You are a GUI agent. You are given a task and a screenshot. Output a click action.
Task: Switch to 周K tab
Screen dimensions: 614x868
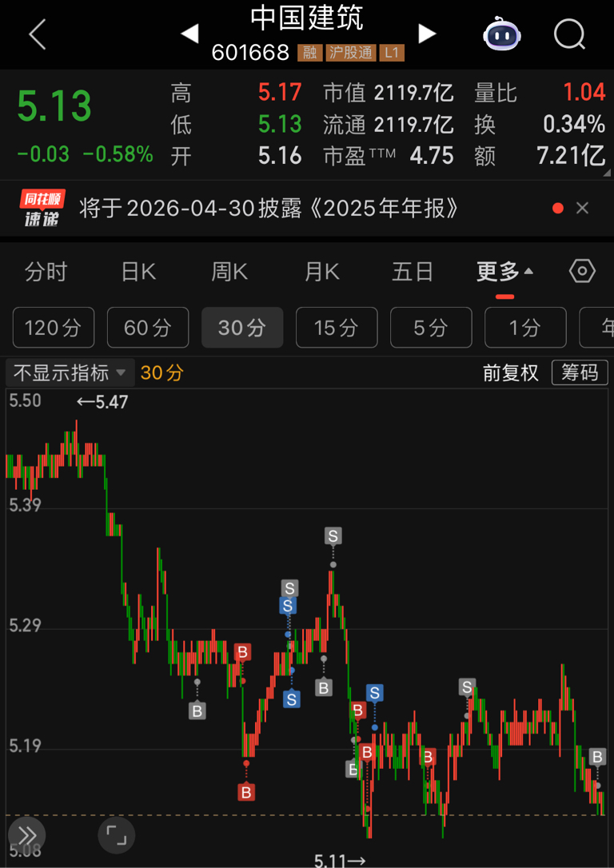click(229, 273)
